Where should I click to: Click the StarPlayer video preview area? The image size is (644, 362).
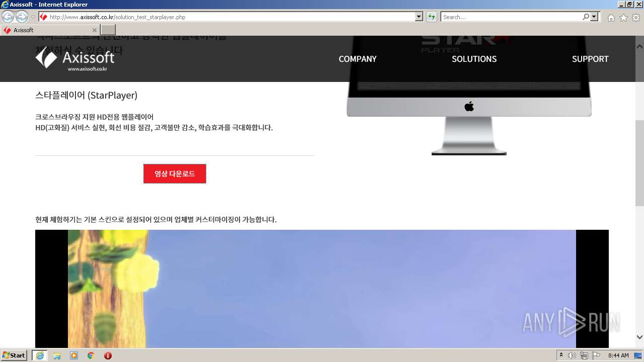coord(322,289)
